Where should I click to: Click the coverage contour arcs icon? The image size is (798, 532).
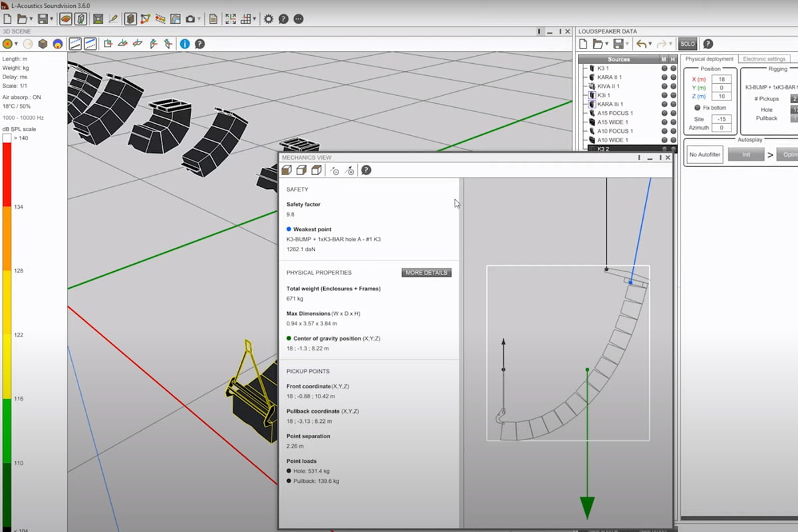pos(175,19)
